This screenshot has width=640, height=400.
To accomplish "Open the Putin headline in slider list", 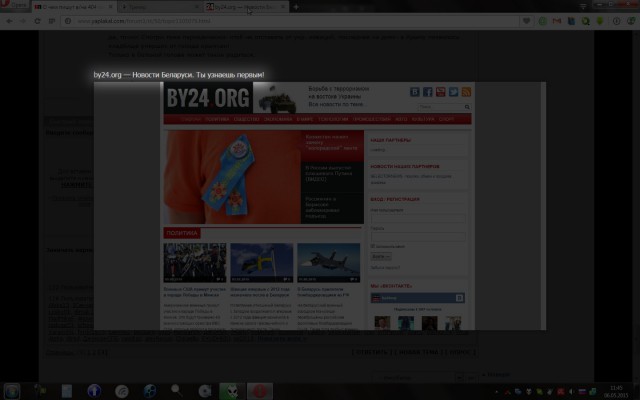I will pos(332,173).
